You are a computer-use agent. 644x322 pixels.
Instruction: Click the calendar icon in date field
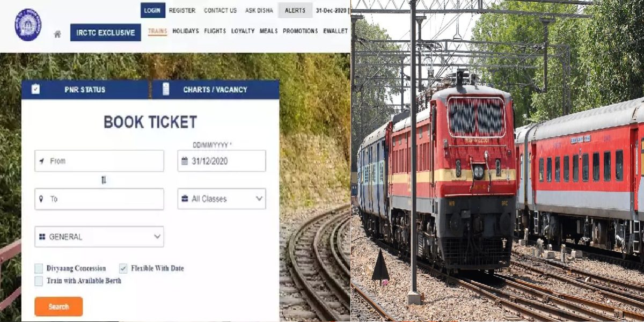point(185,161)
